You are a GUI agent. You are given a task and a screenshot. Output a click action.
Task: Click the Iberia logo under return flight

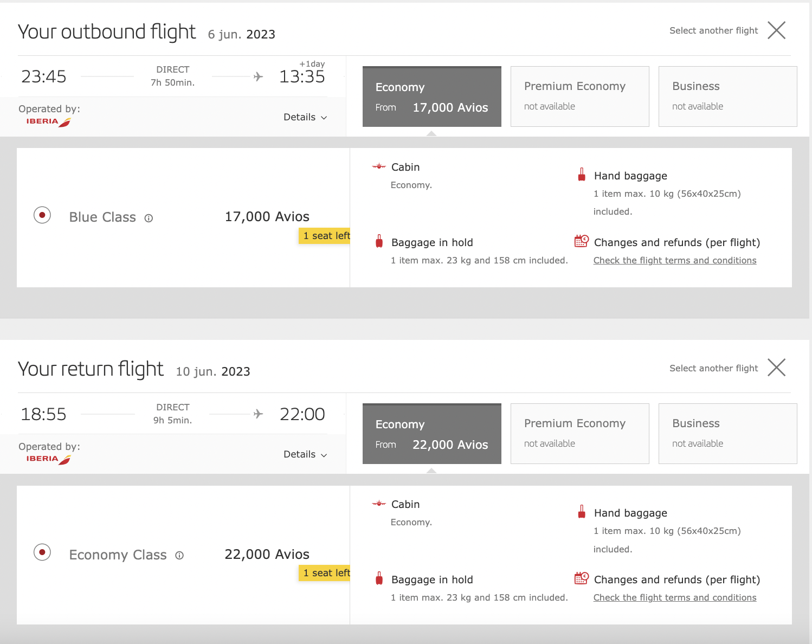(x=48, y=459)
